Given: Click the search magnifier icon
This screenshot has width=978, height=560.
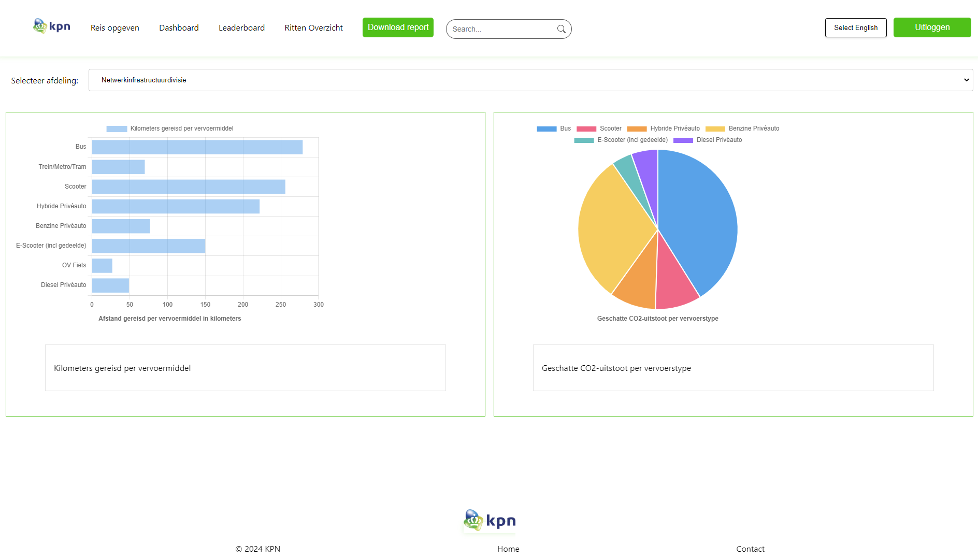Looking at the screenshot, I should [560, 29].
